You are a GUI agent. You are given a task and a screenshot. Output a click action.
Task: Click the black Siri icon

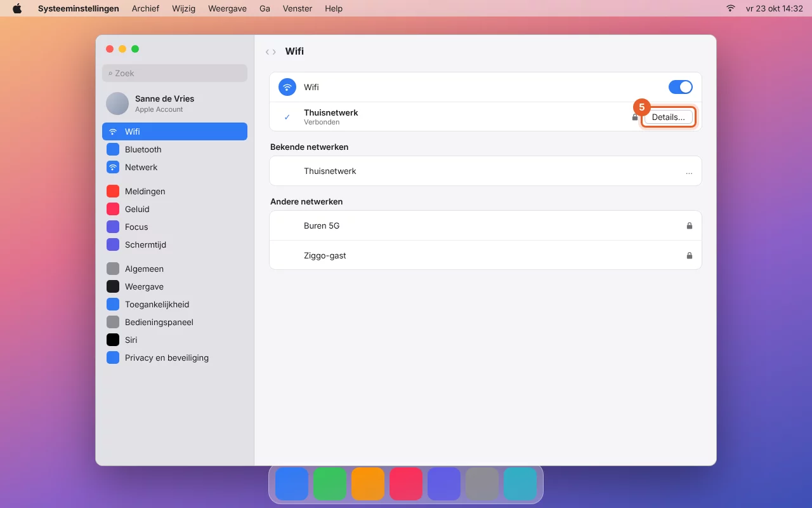pos(113,340)
